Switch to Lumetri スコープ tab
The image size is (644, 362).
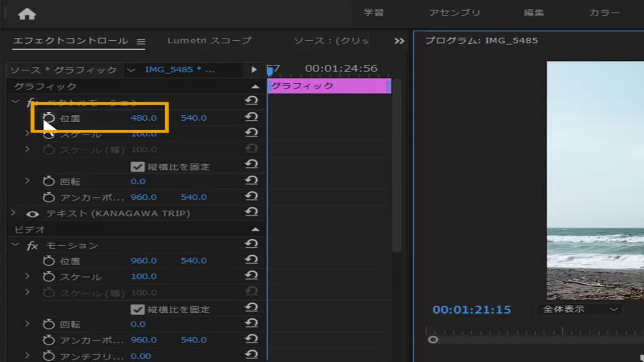[209, 41]
